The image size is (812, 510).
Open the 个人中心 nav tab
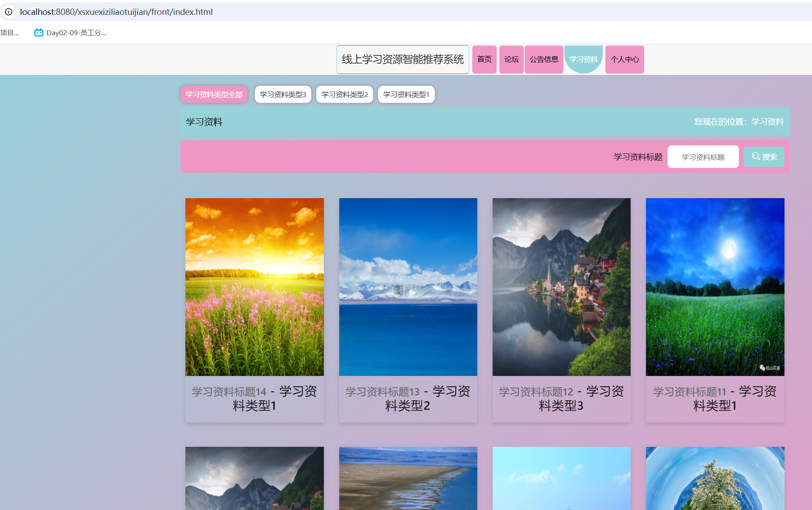625,59
